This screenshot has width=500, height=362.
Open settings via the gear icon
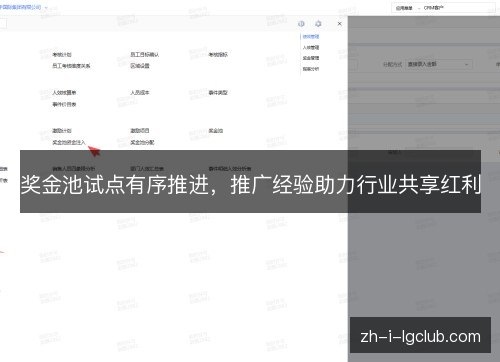[318, 24]
